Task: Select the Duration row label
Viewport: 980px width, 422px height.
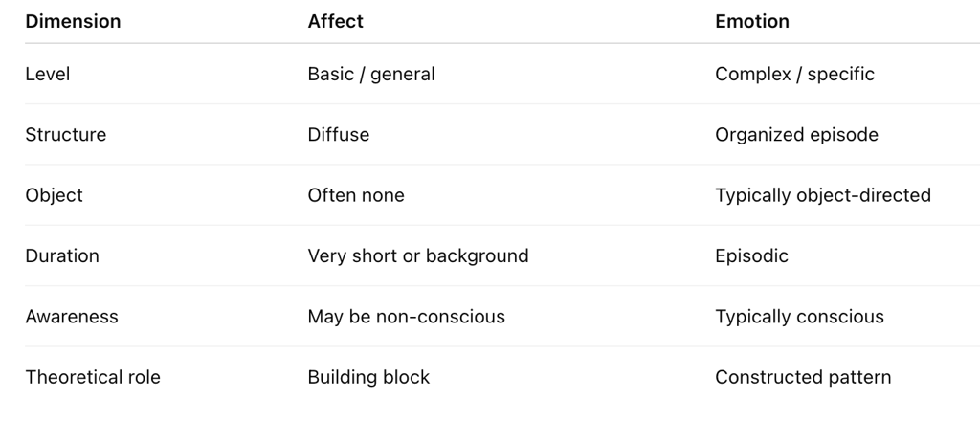Action: (x=62, y=255)
